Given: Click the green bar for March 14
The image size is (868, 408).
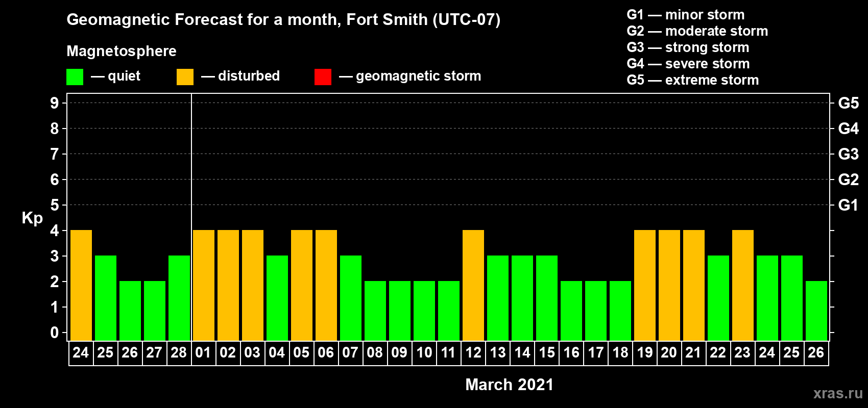Looking at the screenshot, I should pyautogui.click(x=522, y=298).
